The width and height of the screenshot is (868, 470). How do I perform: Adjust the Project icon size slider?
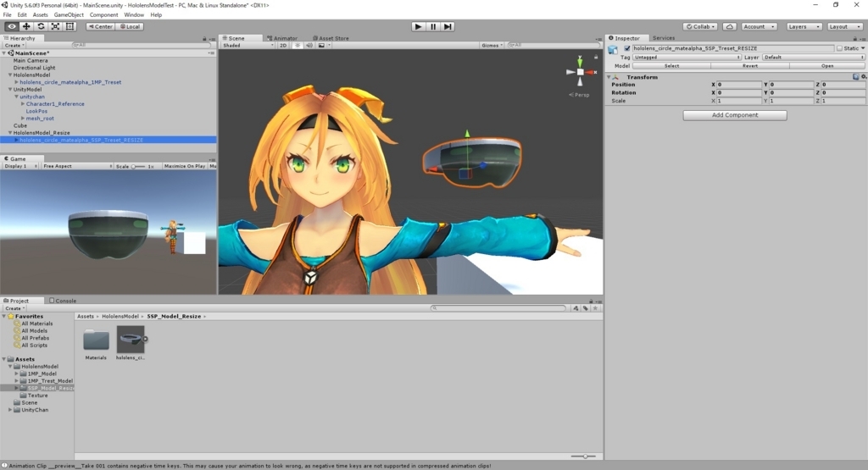[583, 456]
